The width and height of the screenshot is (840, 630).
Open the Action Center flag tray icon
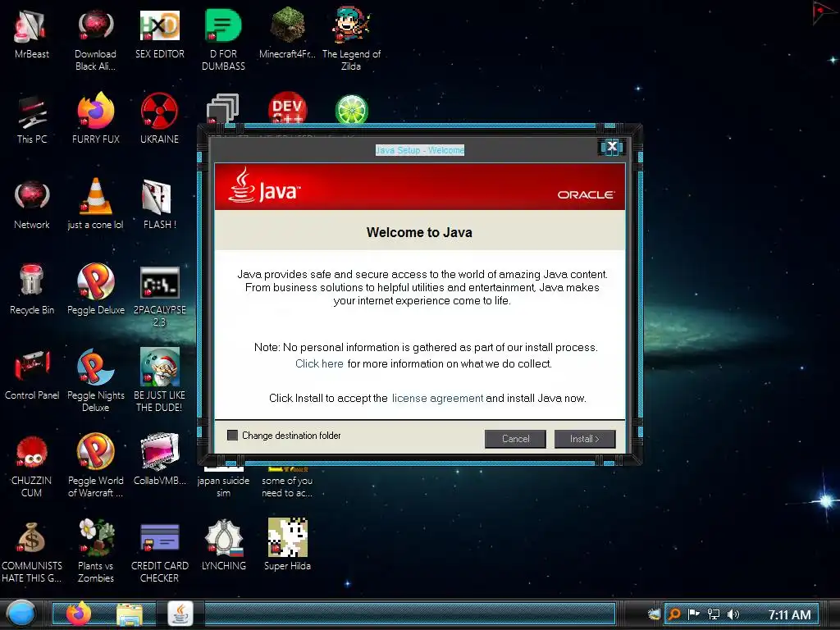694,614
